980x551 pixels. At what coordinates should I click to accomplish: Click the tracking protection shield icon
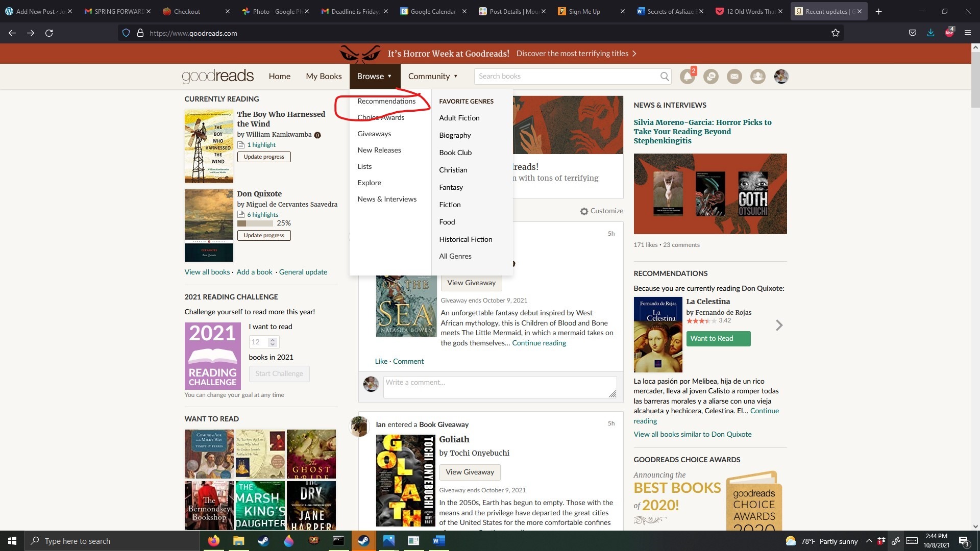click(126, 33)
